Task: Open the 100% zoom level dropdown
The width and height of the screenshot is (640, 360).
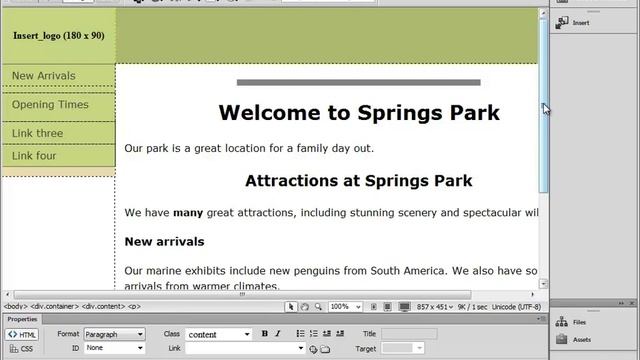Action: [x=345, y=307]
